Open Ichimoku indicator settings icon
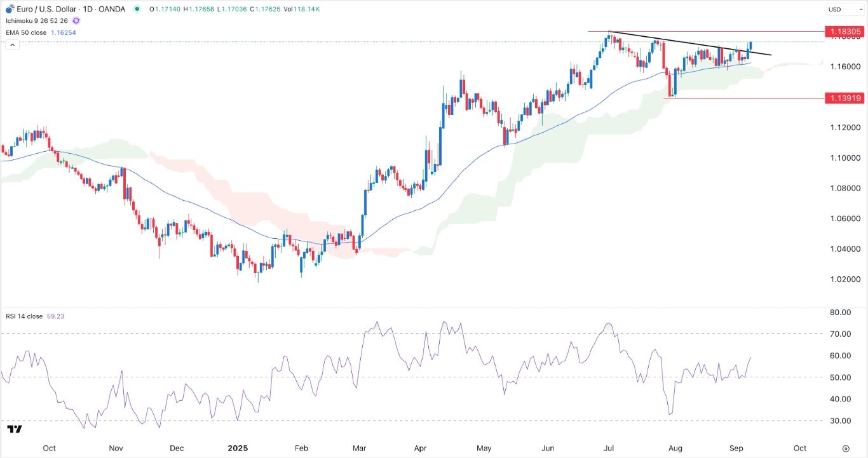Image resolution: width=868 pixels, height=458 pixels. pyautogui.click(x=75, y=20)
